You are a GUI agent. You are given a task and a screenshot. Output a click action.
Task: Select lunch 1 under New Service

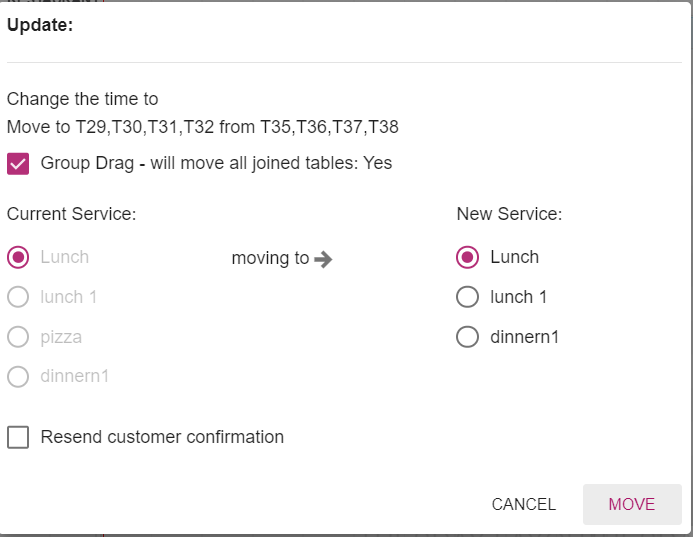pyautogui.click(x=467, y=297)
